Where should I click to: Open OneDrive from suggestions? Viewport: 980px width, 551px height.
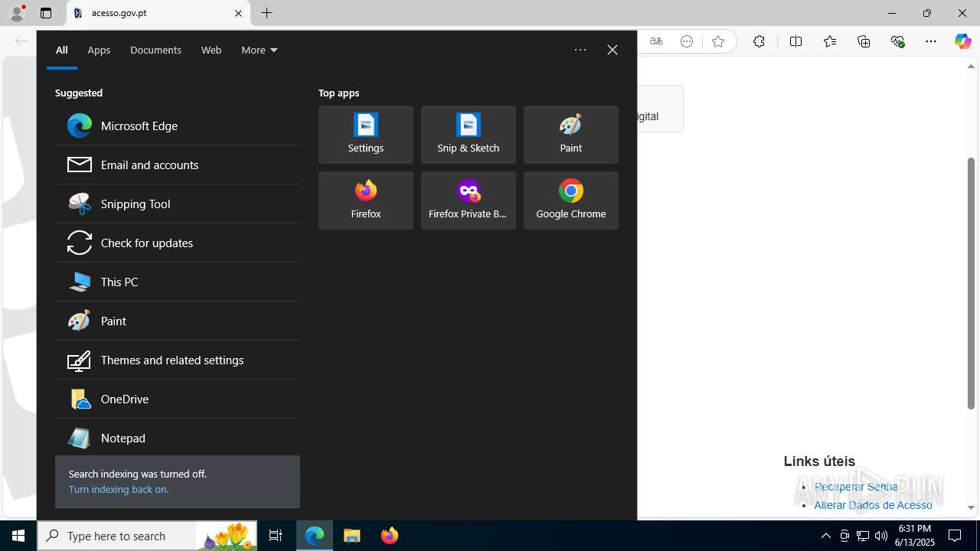coord(177,399)
